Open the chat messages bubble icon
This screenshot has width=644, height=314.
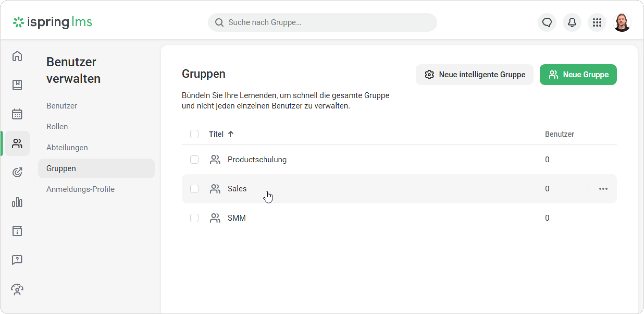coord(547,22)
